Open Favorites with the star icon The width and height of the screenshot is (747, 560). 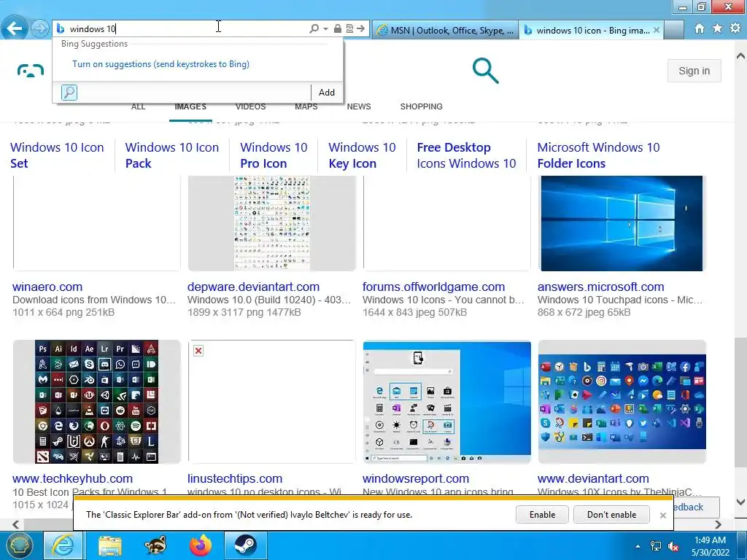coord(718,28)
